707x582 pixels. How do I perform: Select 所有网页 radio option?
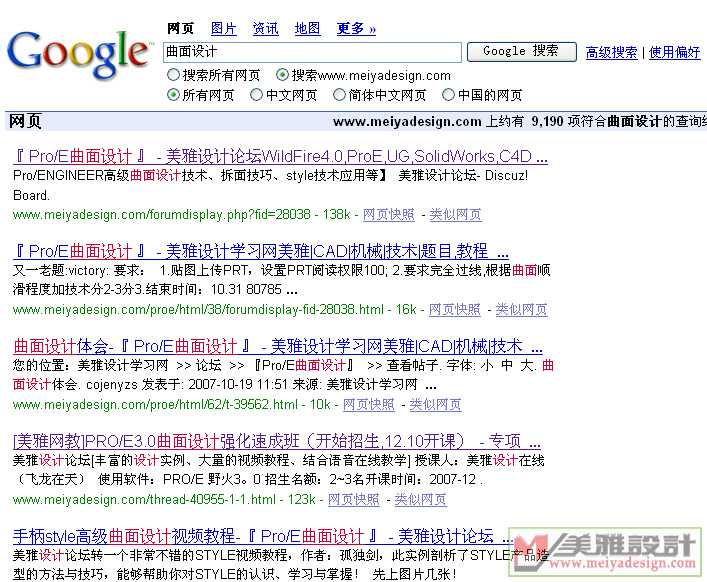click(x=173, y=95)
